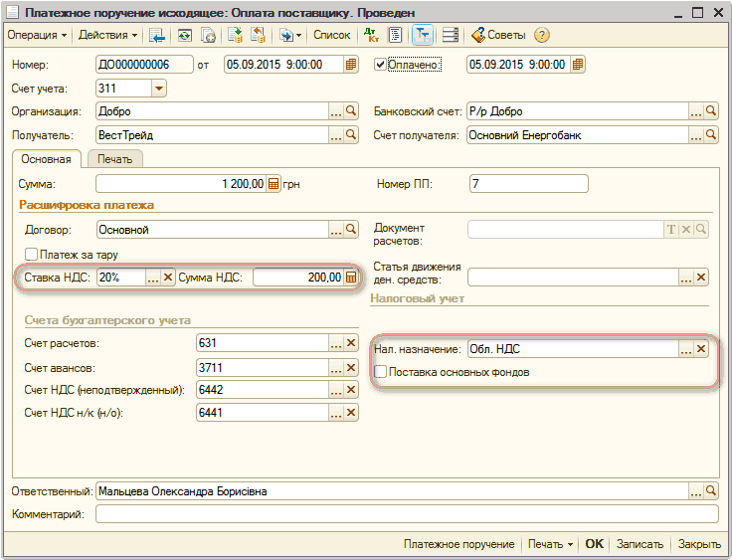This screenshot has height=560, width=732.
Task: Expand the Печать dropdown at bottom
Action: coord(550,544)
